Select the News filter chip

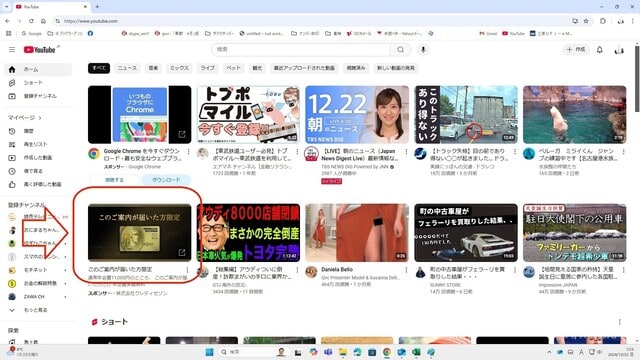point(127,68)
